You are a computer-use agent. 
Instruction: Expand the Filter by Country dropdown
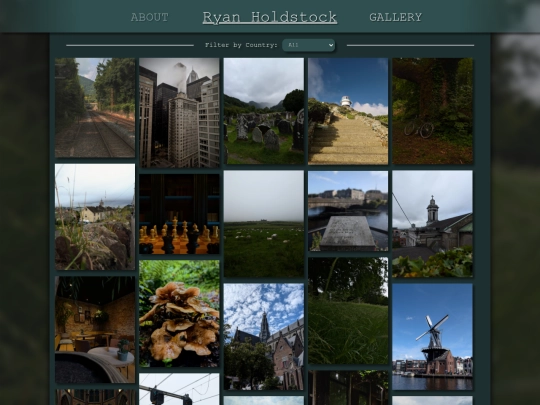[308, 45]
